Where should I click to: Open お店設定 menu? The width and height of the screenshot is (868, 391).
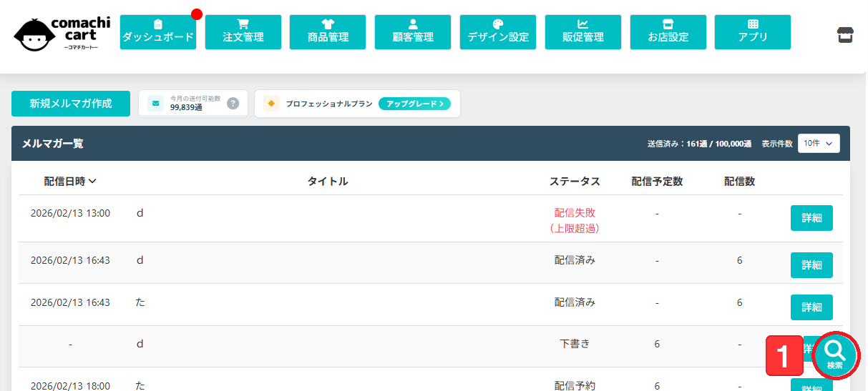click(x=668, y=32)
